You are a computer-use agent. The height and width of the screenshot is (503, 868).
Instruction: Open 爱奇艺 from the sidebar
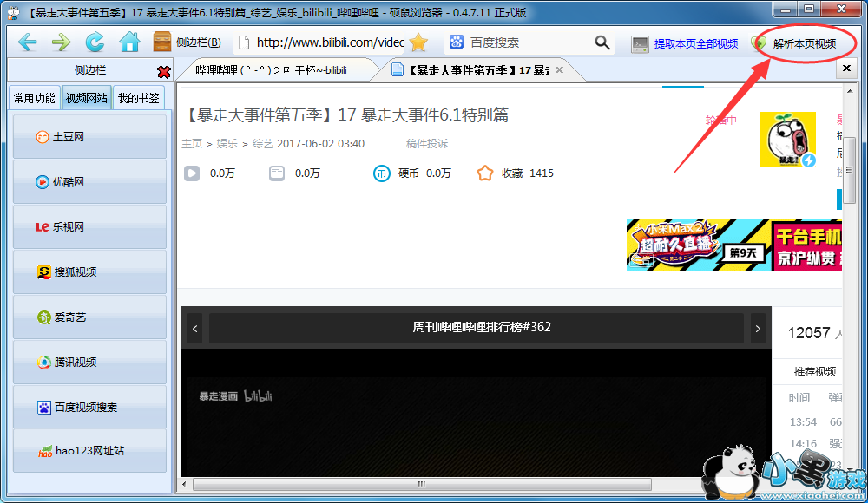pyautogui.click(x=89, y=317)
